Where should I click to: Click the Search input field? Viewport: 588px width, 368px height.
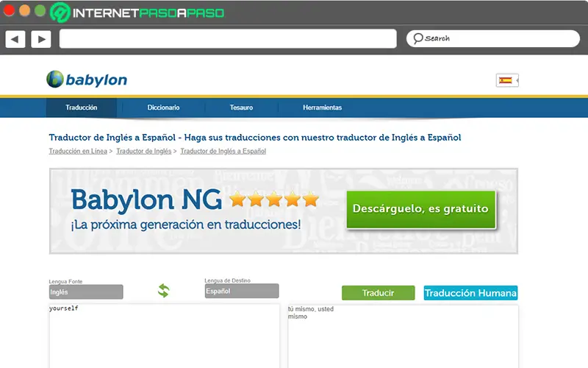[492, 38]
